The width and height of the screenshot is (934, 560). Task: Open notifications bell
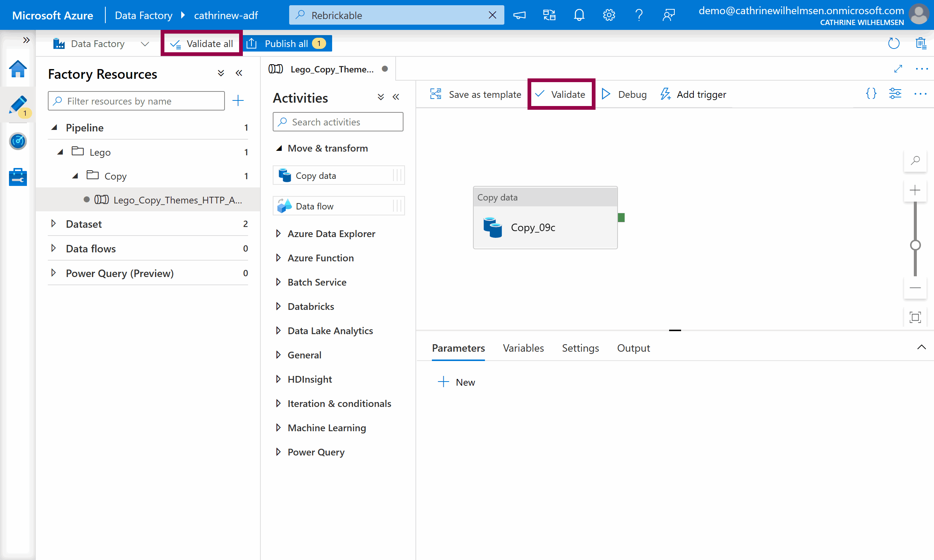coord(579,15)
